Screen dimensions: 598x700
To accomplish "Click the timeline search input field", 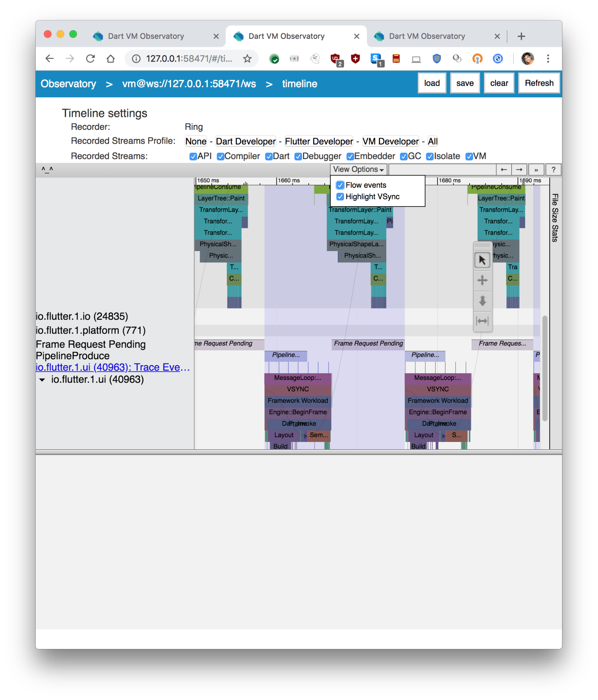I will (x=442, y=169).
